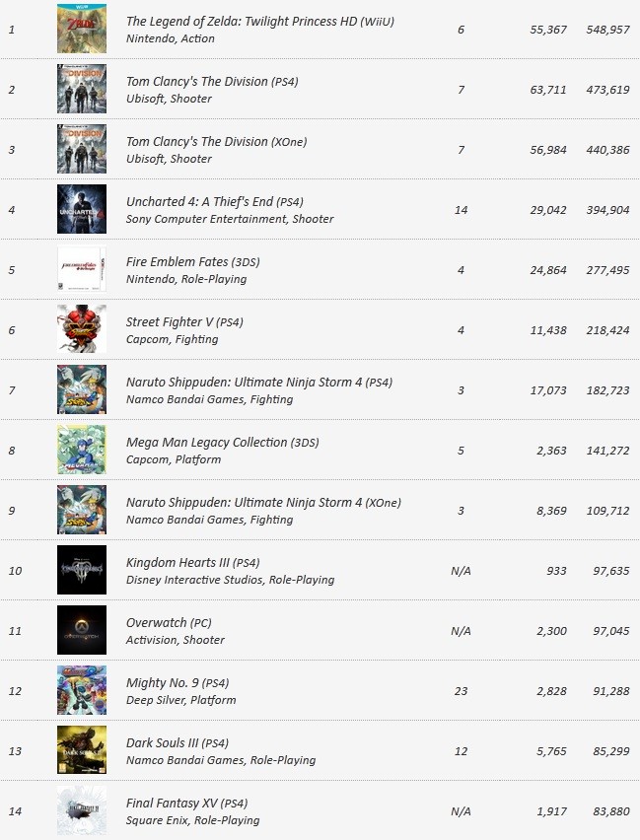Image resolution: width=640 pixels, height=840 pixels.
Task: Open The Legend of Zelda: Twilight Princess HD link
Action: coord(260,22)
